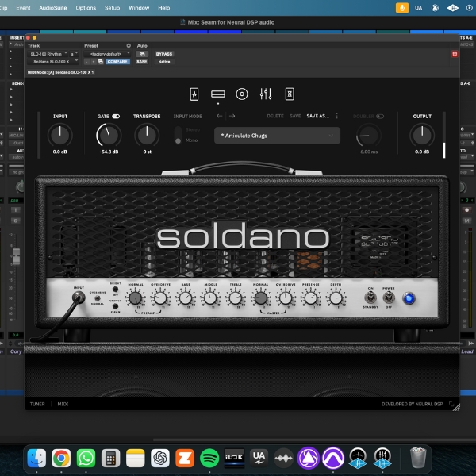
Task: Toggle the OVERDRIVE/NORMAL channel switch
Action: point(98,298)
